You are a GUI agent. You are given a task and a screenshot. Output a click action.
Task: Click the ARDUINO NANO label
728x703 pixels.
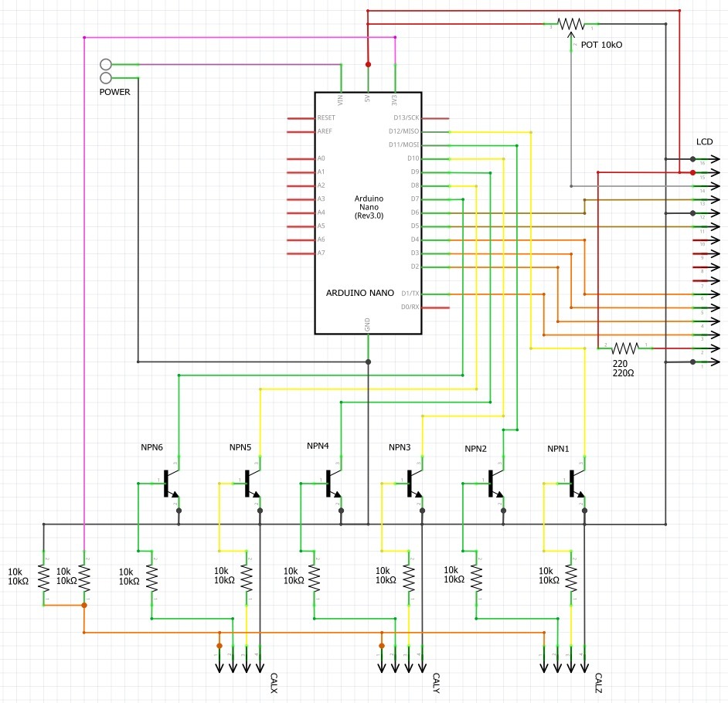pyautogui.click(x=360, y=293)
